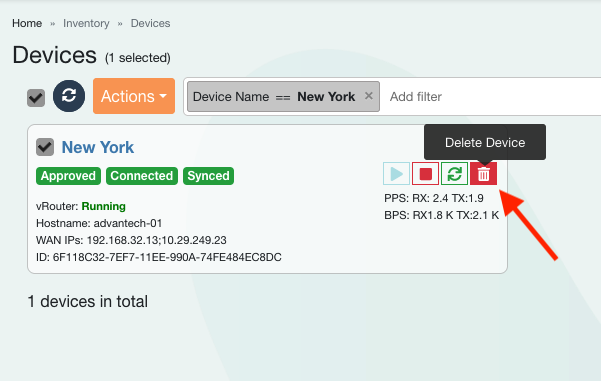Refresh the devices list with the round dark button
Viewport: 601px width, 381px height.
[x=69, y=96]
